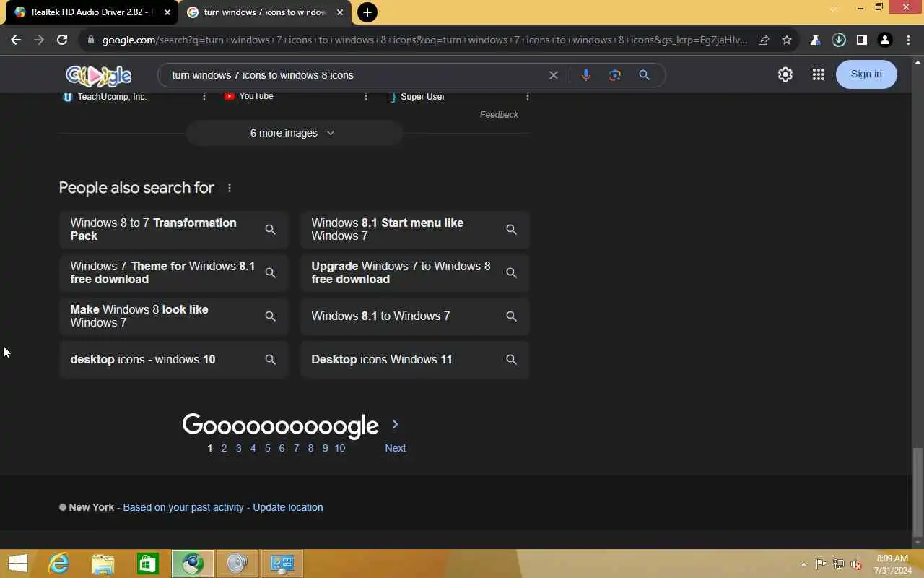Share this page via address bar icon
This screenshot has height=578, width=924.
[764, 40]
